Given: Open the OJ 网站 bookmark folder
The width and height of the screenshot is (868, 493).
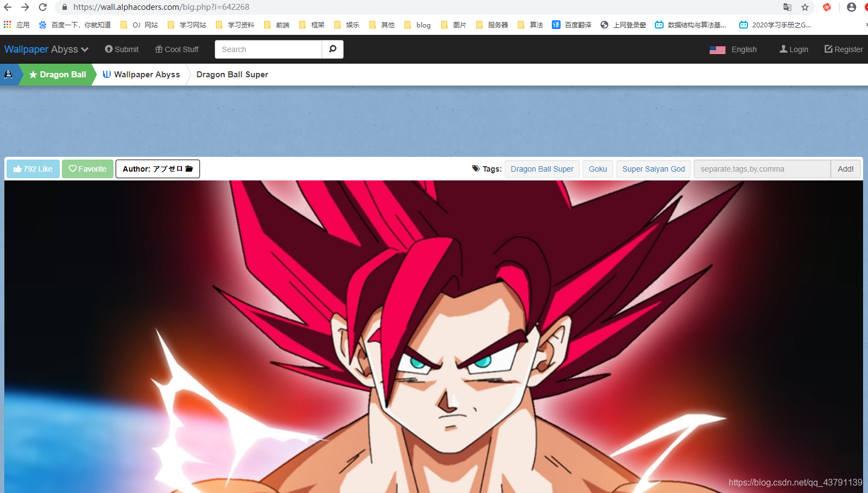Looking at the screenshot, I should (139, 25).
